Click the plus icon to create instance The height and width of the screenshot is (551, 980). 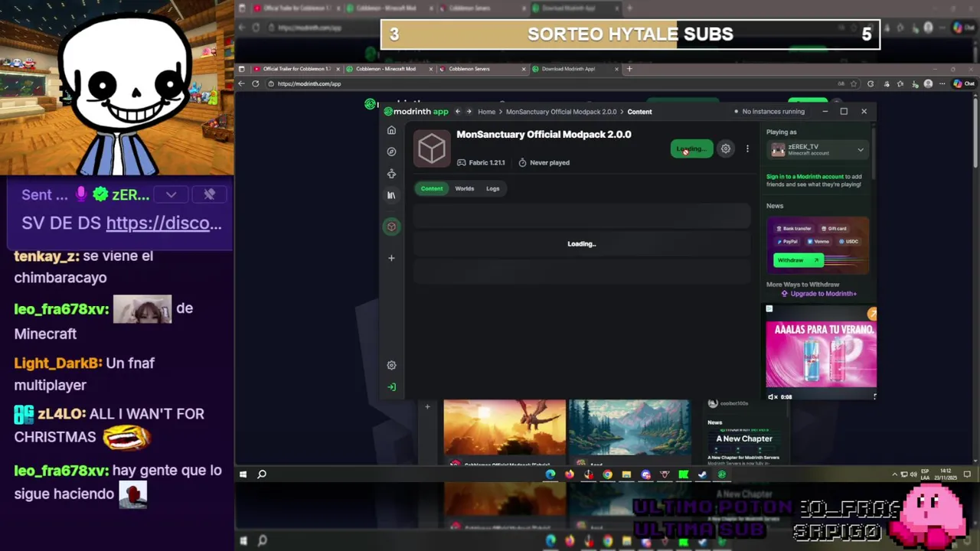(x=391, y=258)
